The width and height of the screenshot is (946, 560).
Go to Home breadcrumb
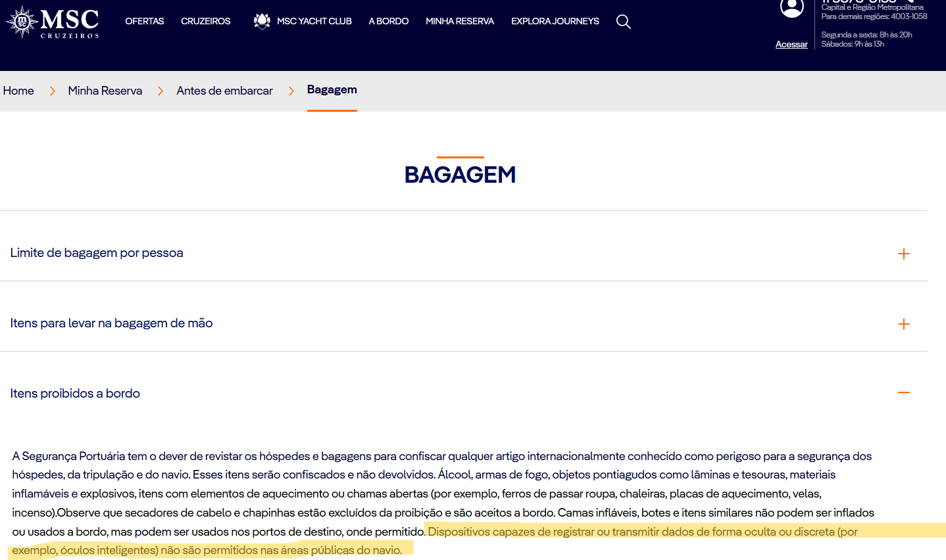[18, 91]
